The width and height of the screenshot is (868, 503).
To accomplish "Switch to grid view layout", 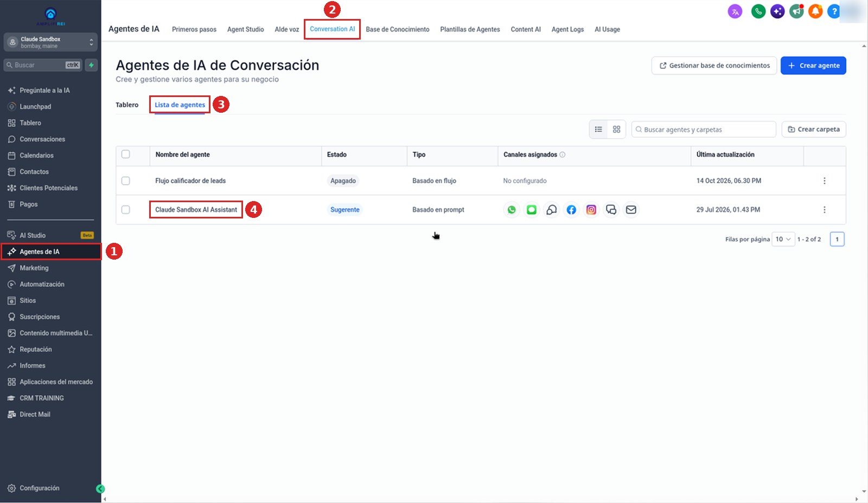I will pyautogui.click(x=616, y=130).
